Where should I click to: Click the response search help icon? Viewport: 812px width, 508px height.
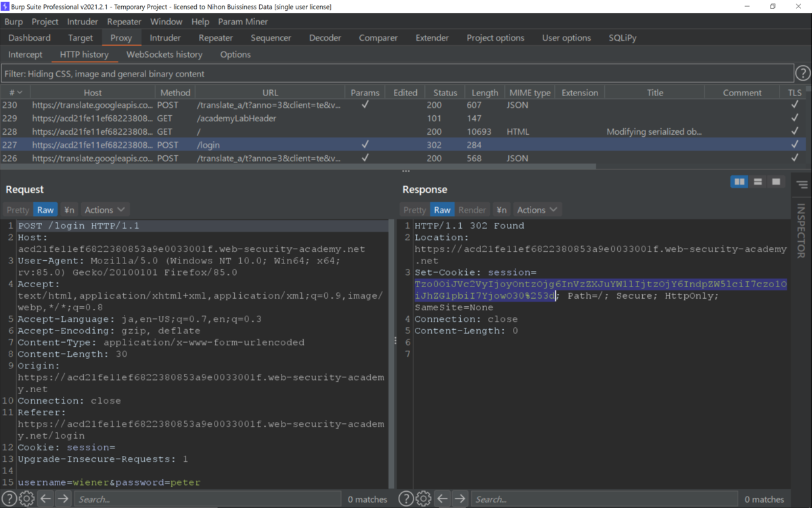click(x=406, y=499)
